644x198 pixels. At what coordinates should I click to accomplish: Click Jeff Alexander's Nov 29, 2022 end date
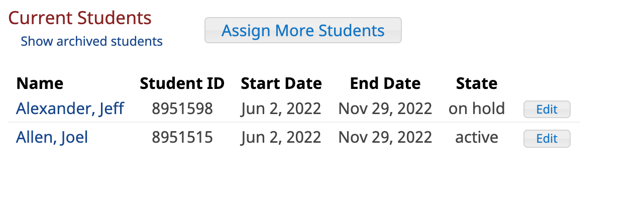385,109
